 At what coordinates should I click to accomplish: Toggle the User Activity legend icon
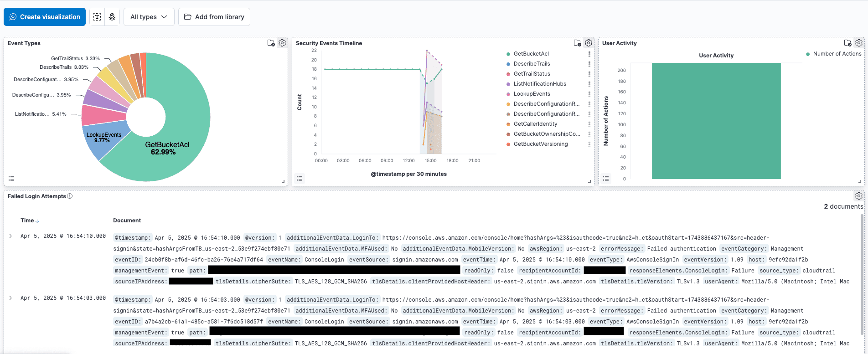[x=606, y=179]
